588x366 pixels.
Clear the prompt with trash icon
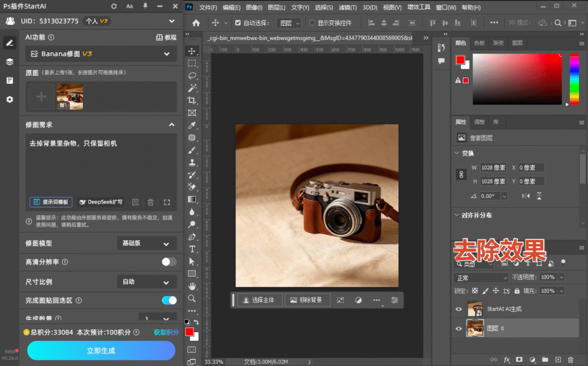click(x=150, y=203)
